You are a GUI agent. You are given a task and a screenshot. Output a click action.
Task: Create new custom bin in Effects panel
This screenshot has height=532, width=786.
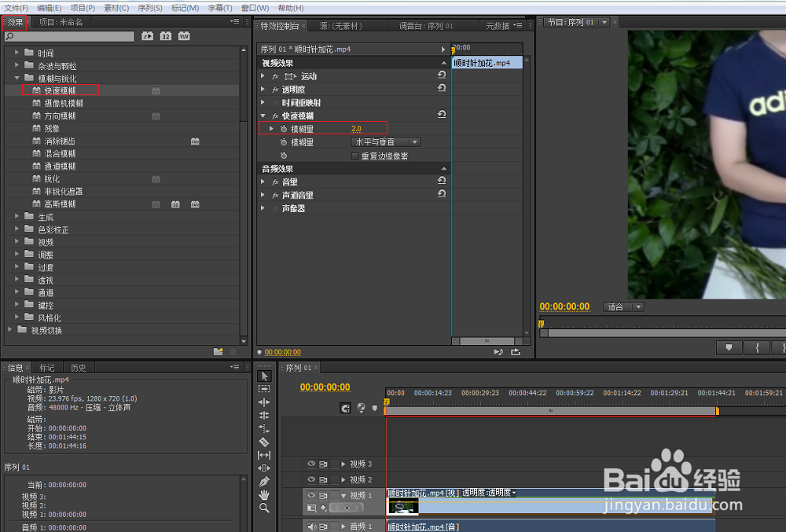click(218, 352)
